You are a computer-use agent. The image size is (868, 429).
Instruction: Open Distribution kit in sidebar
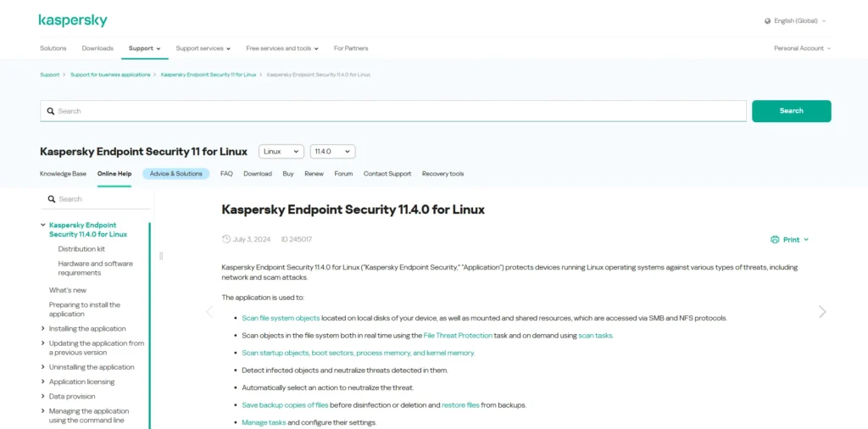pos(81,249)
